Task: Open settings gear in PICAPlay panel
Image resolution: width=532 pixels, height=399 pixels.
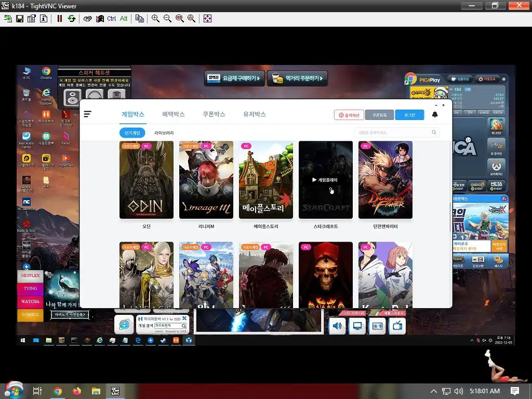Action: [x=504, y=79]
